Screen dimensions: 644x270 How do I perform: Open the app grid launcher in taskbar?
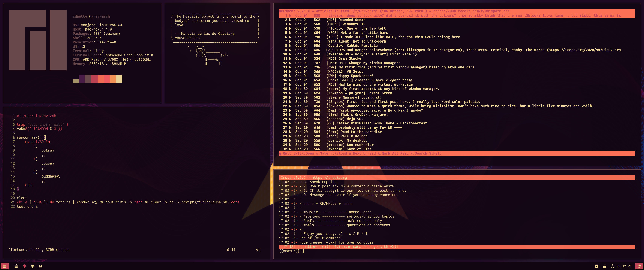pos(4,266)
